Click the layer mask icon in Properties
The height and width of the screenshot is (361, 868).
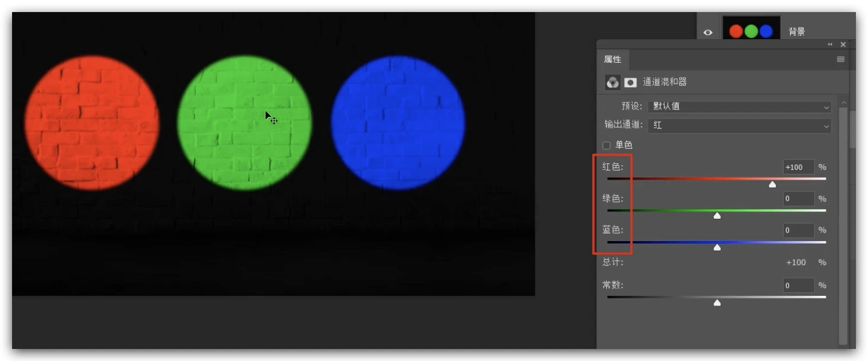tap(630, 82)
